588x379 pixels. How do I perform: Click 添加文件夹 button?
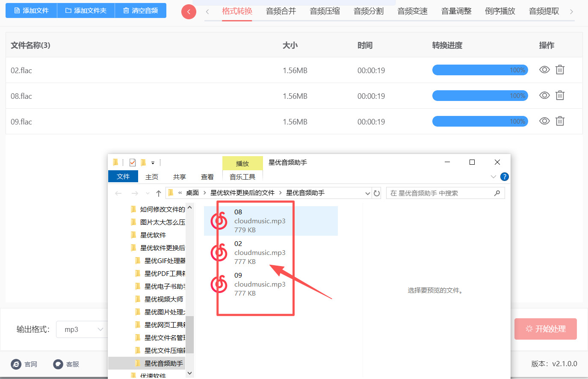tap(86, 11)
